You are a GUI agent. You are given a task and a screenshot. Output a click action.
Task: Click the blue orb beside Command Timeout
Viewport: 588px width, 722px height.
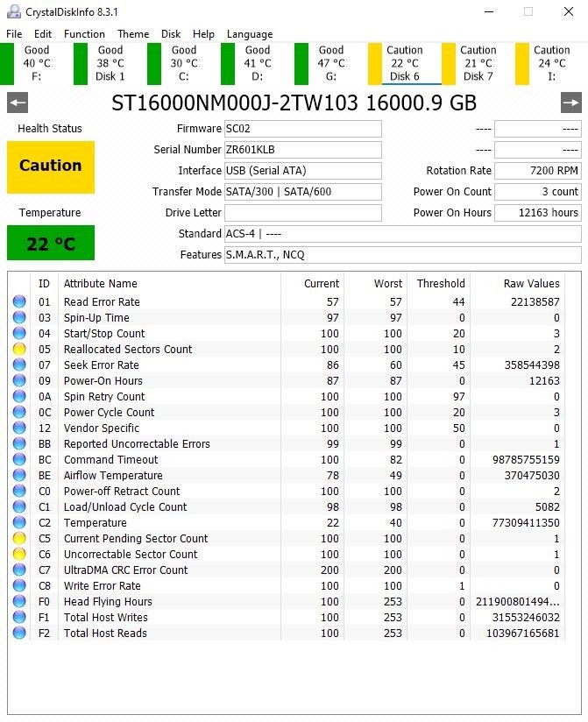(x=19, y=459)
